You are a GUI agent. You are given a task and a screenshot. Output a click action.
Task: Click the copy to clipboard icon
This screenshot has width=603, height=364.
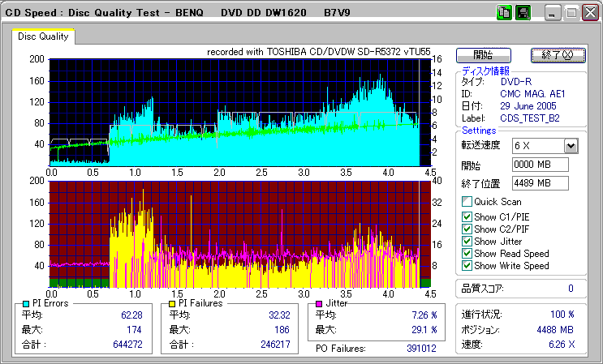pos(504,13)
